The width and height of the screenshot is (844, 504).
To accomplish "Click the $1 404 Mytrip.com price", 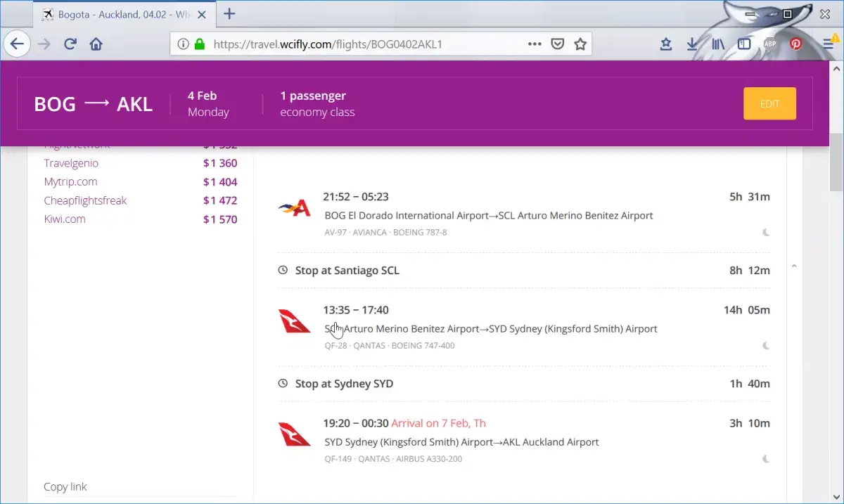I will (x=220, y=181).
